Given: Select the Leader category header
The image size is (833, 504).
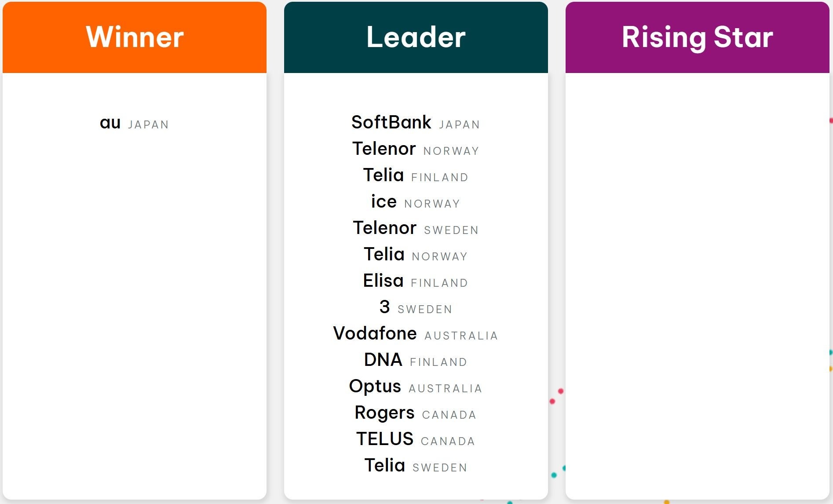Looking at the screenshot, I should (x=416, y=37).
